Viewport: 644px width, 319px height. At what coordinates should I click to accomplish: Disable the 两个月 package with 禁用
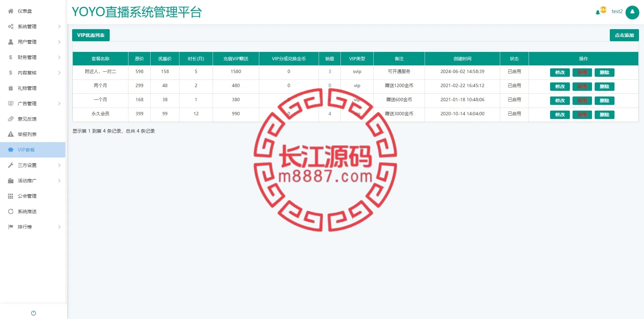tap(582, 86)
